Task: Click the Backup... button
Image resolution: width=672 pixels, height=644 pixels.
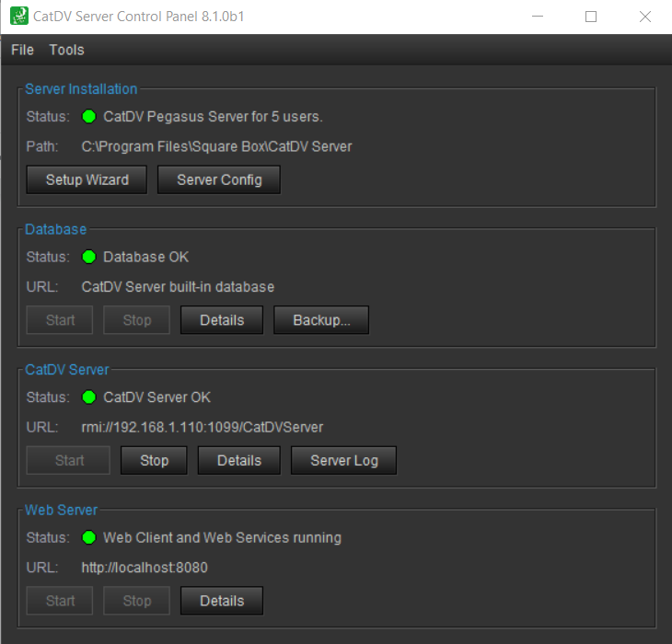Action: [x=321, y=320]
